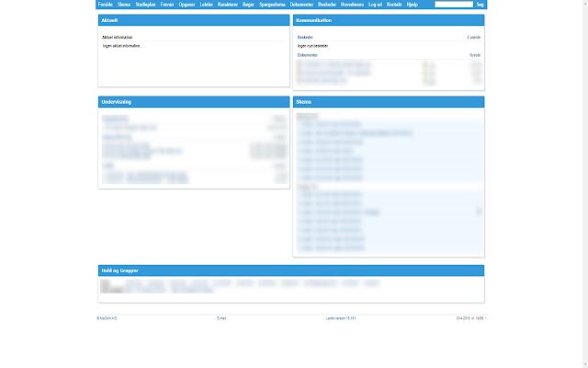Open the Dokumenter link in Kommunikation panel
The height and width of the screenshot is (368, 588).
[x=308, y=55]
